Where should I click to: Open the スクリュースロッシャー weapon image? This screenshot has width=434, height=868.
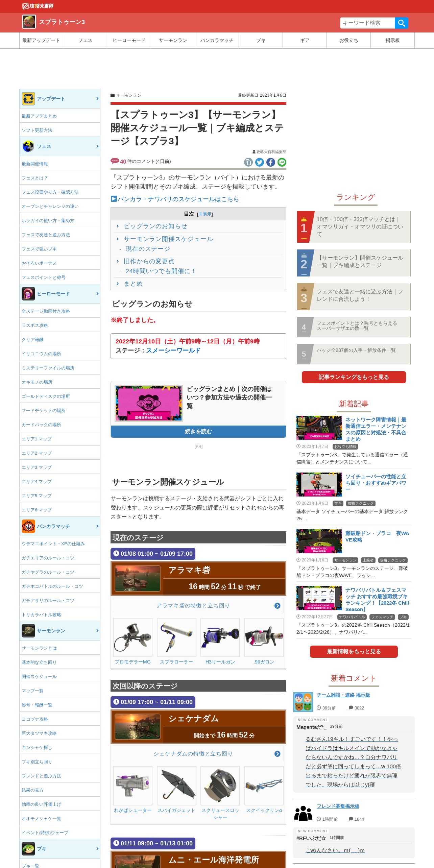click(x=220, y=786)
